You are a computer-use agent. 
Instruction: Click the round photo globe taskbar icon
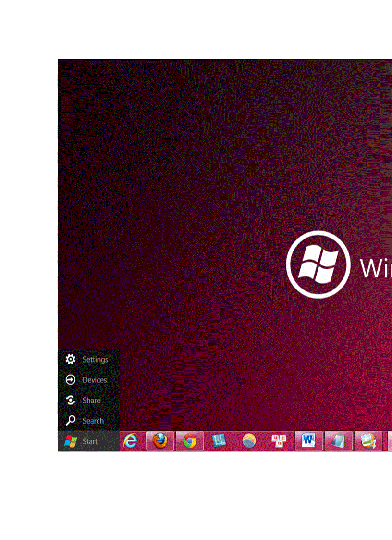[x=249, y=441]
